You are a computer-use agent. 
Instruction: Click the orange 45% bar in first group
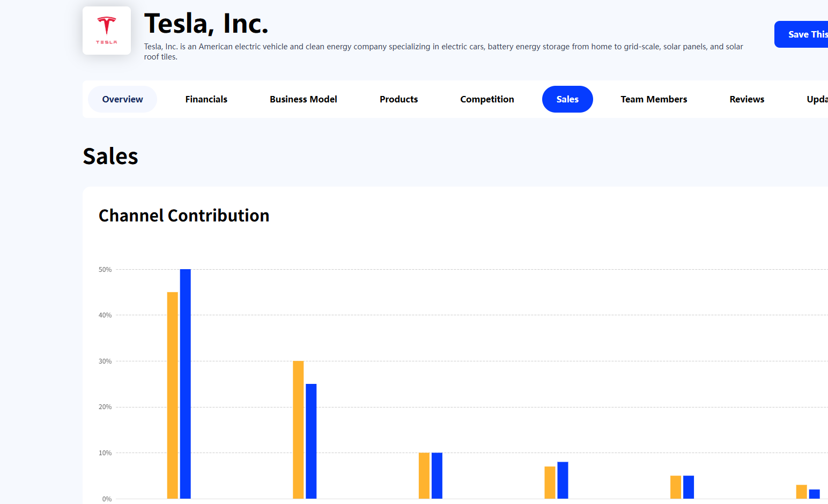click(173, 395)
